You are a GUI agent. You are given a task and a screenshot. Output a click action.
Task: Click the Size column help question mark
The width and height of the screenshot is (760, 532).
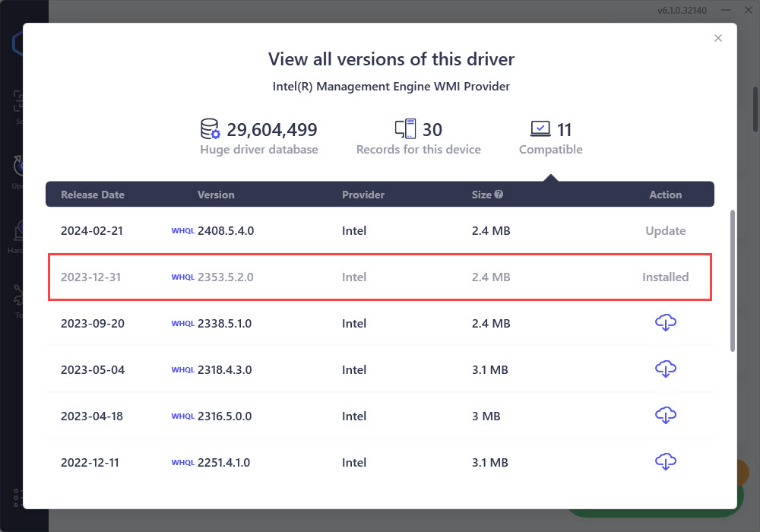click(499, 195)
